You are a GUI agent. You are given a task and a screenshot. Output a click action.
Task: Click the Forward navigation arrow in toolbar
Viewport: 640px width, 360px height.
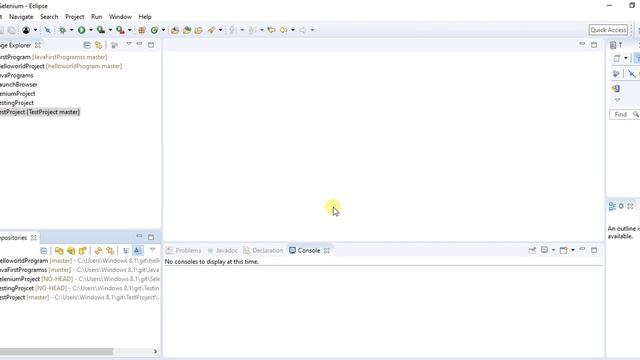[303, 30]
